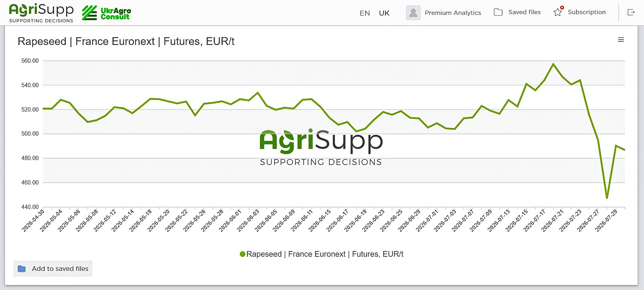Click the green legend color dot
The image size is (644, 290).
(x=242, y=254)
